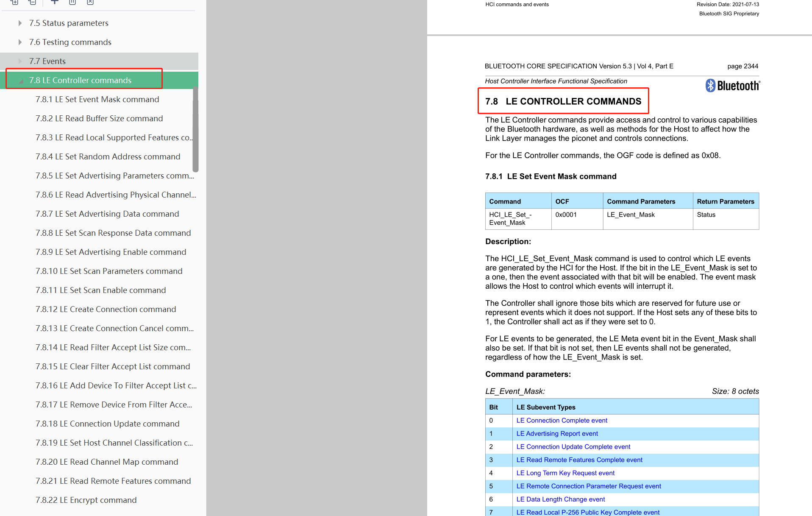
Task: Expand the 7.6 Testing commands node
Action: (x=20, y=42)
